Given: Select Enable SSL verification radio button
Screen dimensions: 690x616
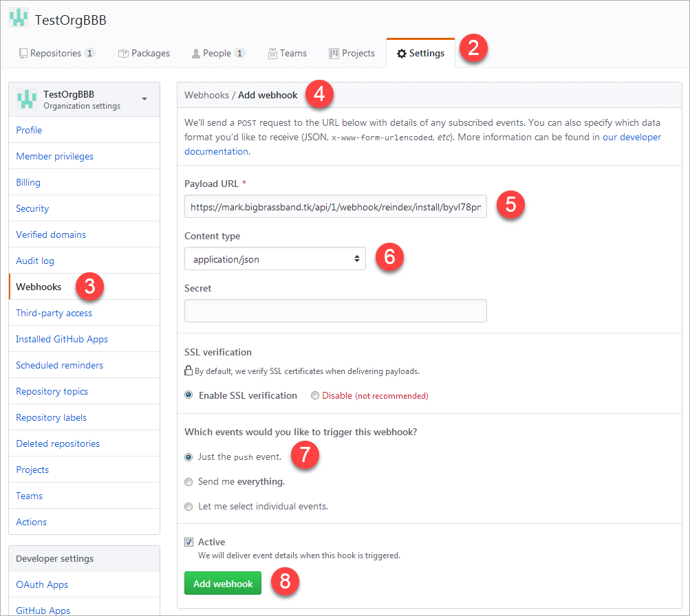Looking at the screenshot, I should (x=188, y=395).
